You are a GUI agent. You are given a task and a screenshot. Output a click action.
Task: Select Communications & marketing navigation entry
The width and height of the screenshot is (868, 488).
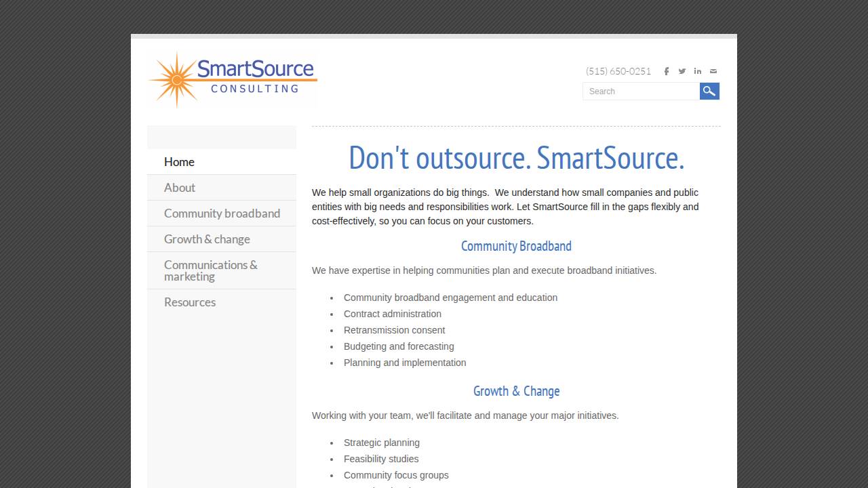click(211, 270)
